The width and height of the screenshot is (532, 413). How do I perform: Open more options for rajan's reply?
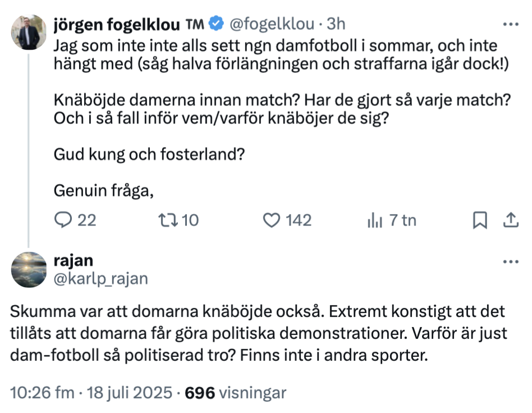(x=510, y=263)
